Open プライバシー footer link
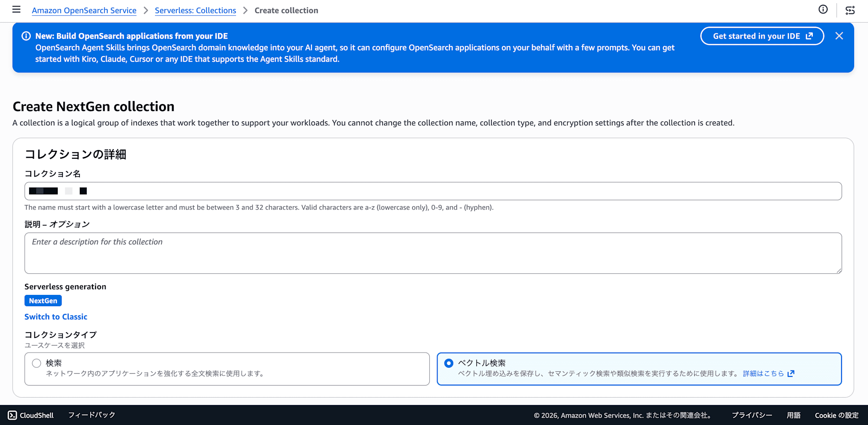 tap(752, 415)
